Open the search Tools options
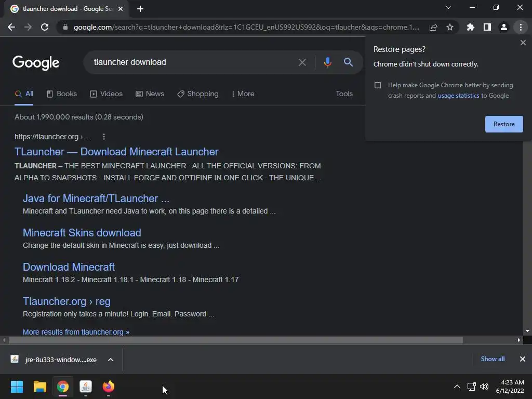Screen dimensions: 532x399 pos(344,94)
